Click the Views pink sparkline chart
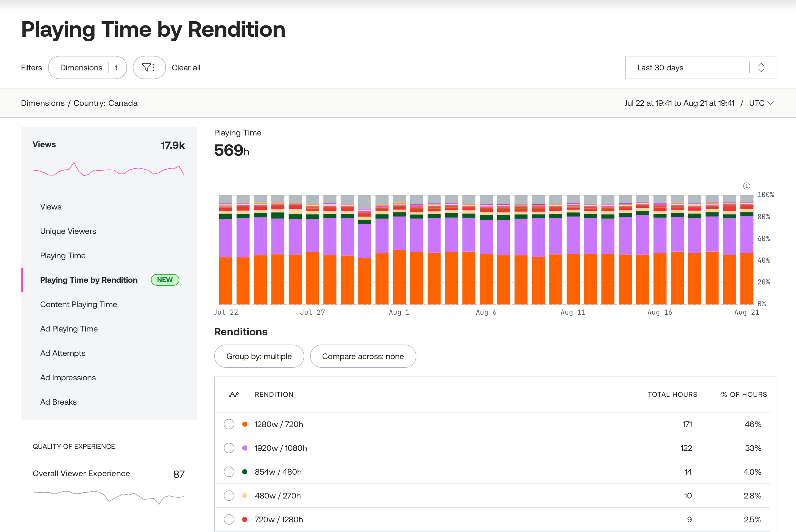Viewport: 796px width, 532px height. point(109,169)
